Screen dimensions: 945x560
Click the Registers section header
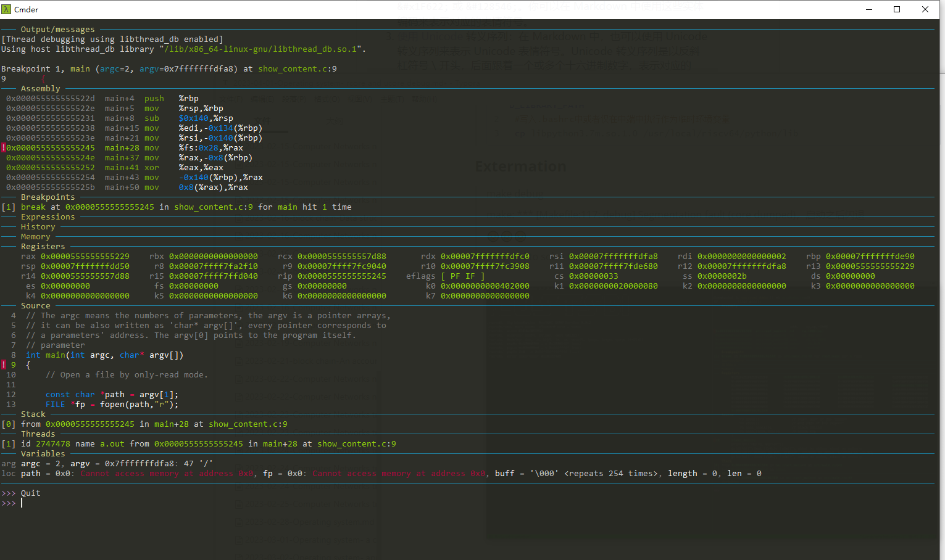pyautogui.click(x=43, y=247)
